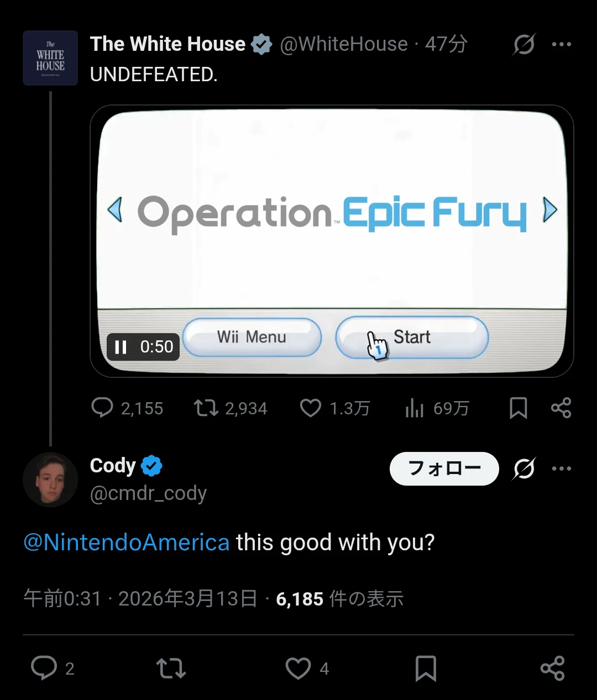Like the White House post

tap(310, 408)
